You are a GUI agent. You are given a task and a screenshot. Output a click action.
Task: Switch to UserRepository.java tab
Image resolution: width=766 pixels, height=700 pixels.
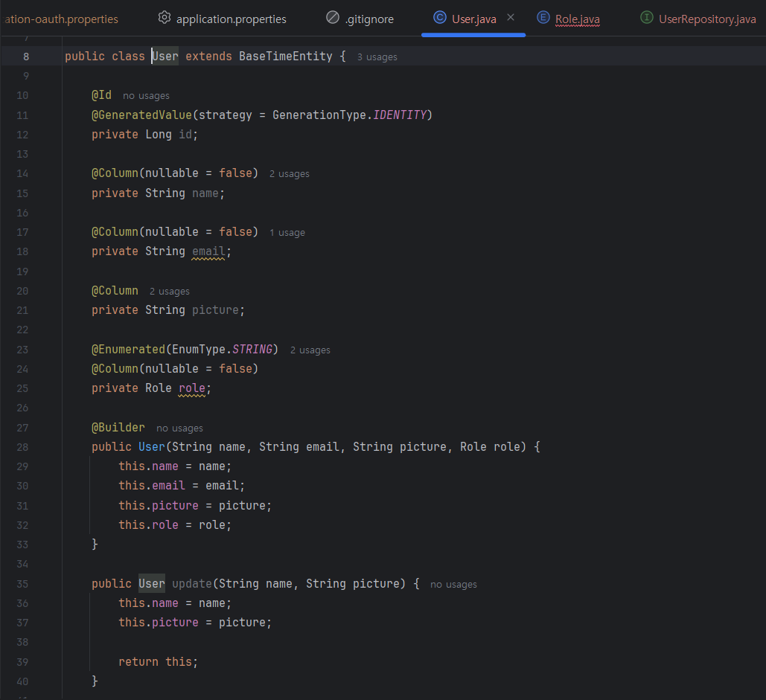click(x=707, y=19)
